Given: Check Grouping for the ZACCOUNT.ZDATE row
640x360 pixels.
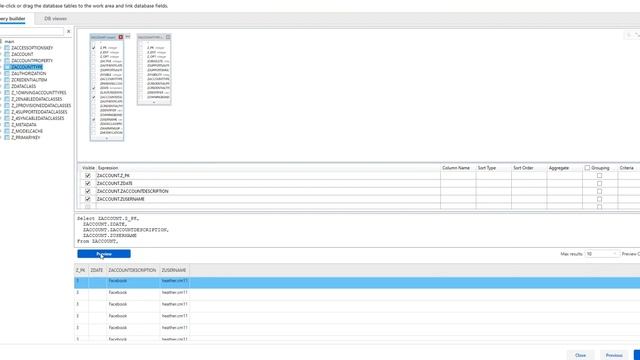Looking at the screenshot, I should 600,183.
